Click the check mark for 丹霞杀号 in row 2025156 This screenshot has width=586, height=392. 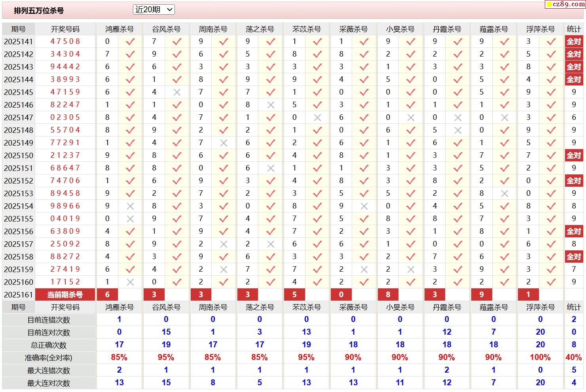point(458,231)
